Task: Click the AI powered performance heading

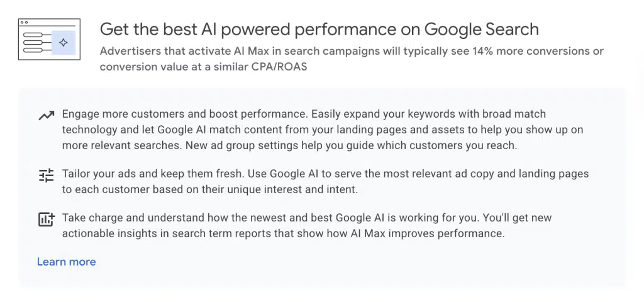Action: point(319,30)
